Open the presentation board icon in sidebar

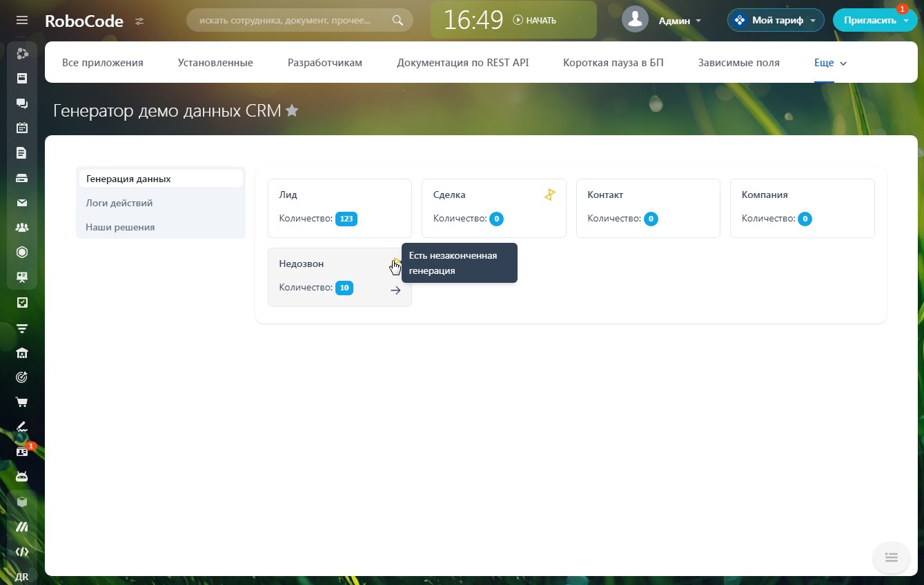(x=22, y=277)
